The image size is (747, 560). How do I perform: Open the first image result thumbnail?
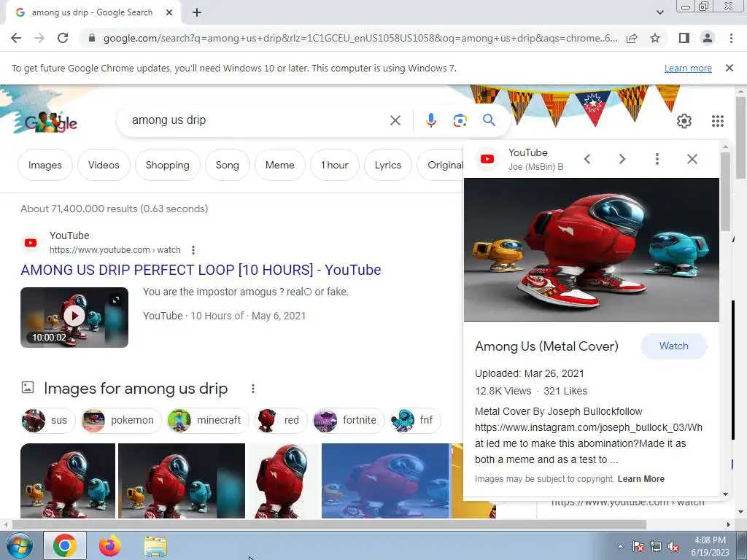point(68,481)
